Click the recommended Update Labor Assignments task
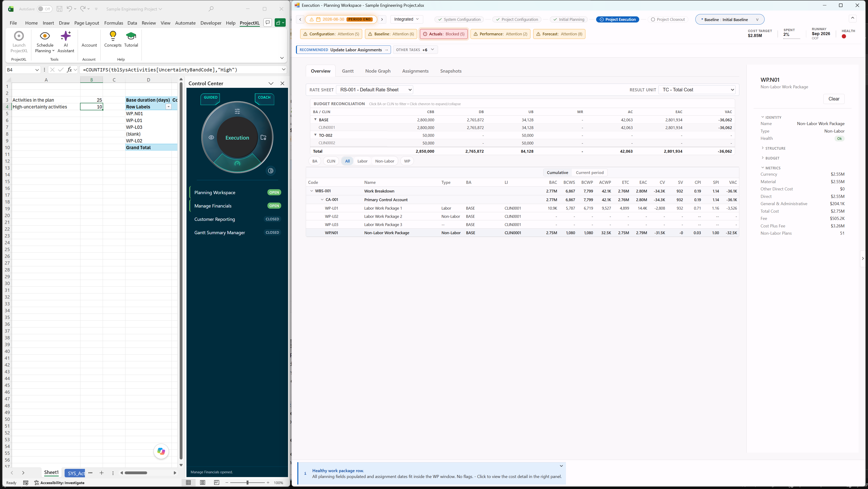The height and width of the screenshot is (489, 868). (343, 50)
